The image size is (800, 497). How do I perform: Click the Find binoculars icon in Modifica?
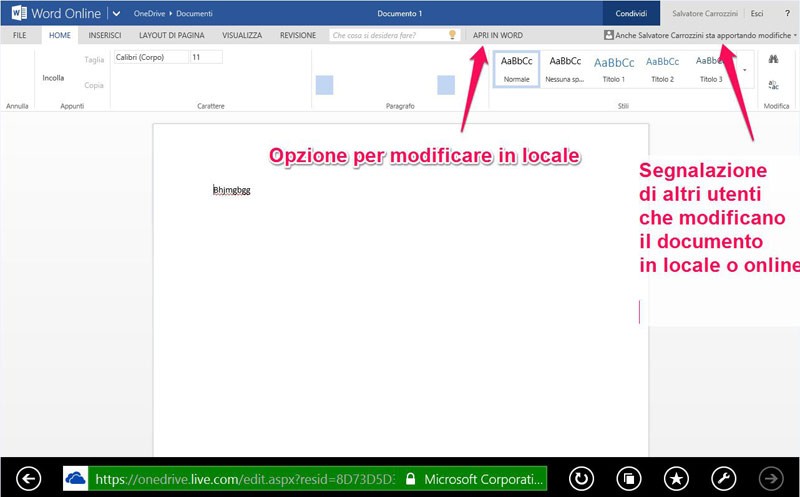773,60
